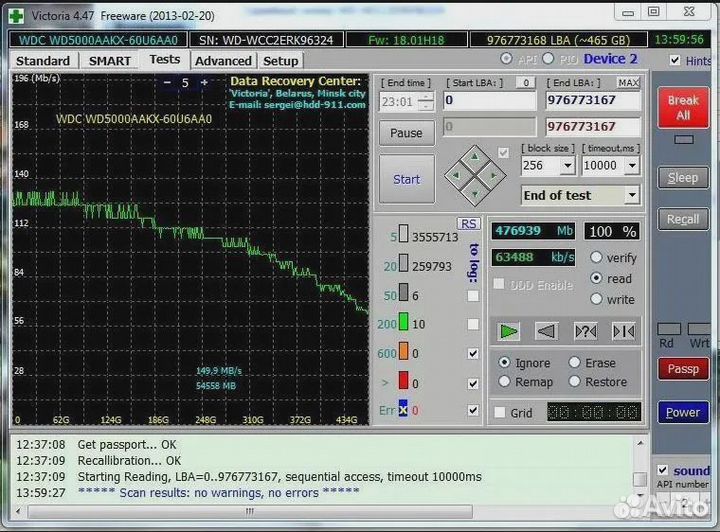Click the Start LBA input field
Image resolution: width=720 pixels, height=532 pixels.
pyautogui.click(x=489, y=100)
